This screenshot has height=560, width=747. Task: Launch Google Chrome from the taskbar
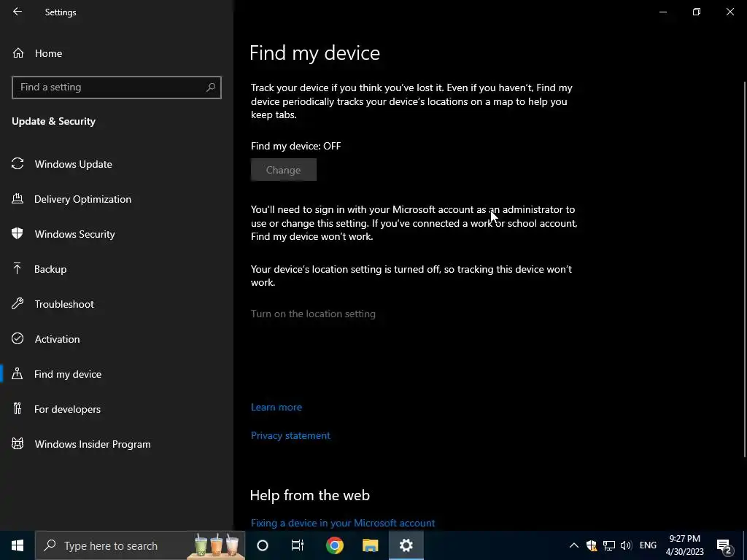(334, 545)
